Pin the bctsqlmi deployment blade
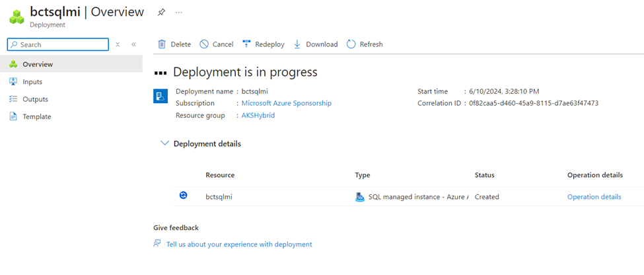The width and height of the screenshot is (644, 275). pyautogui.click(x=161, y=13)
